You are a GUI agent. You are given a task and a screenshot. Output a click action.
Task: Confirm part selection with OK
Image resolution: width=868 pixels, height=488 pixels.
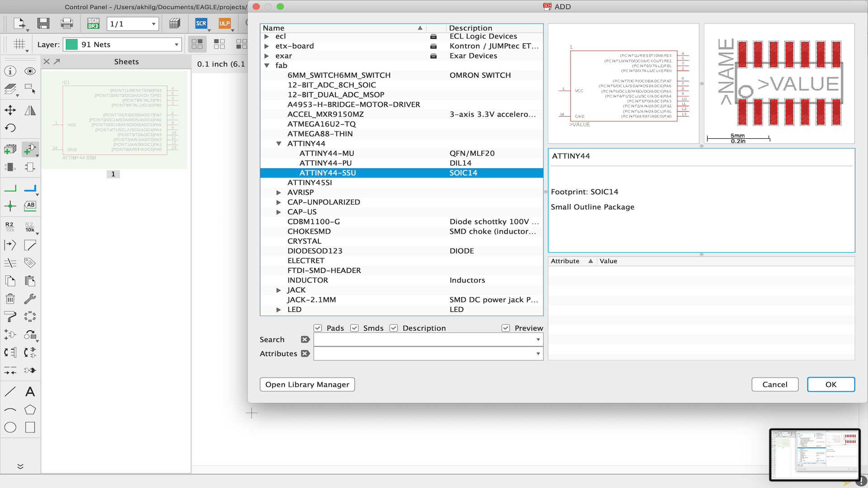click(831, 384)
